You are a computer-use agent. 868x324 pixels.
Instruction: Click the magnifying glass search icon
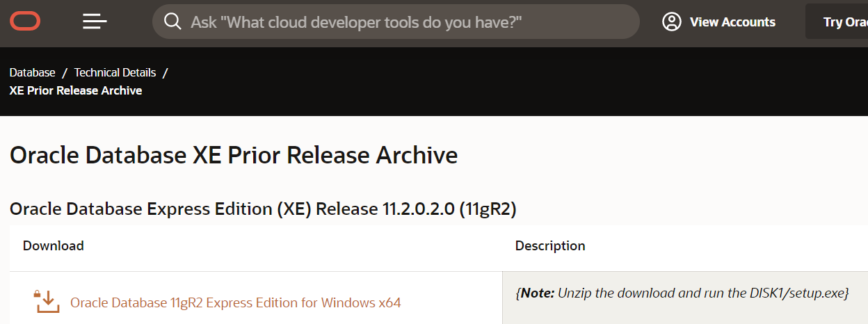(x=172, y=22)
